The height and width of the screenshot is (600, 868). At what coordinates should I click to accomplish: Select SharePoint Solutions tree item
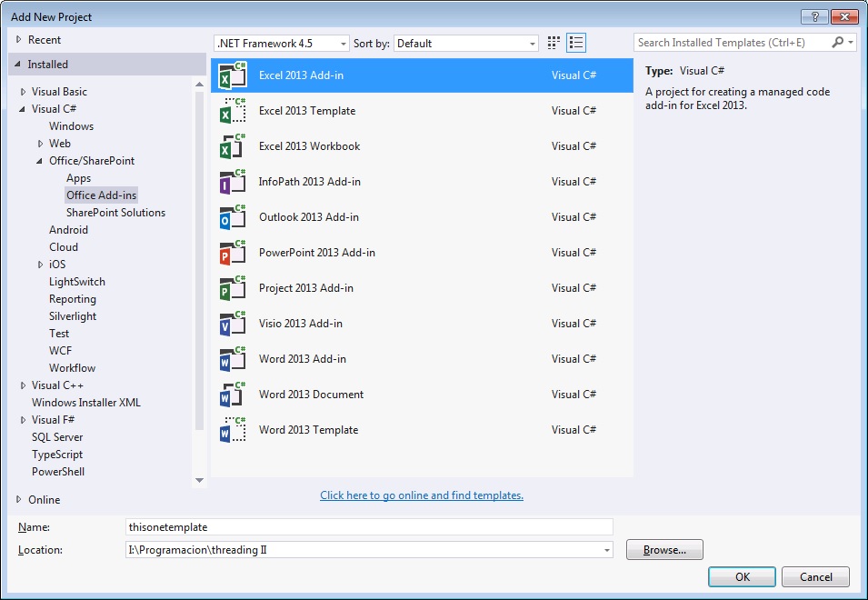[115, 213]
